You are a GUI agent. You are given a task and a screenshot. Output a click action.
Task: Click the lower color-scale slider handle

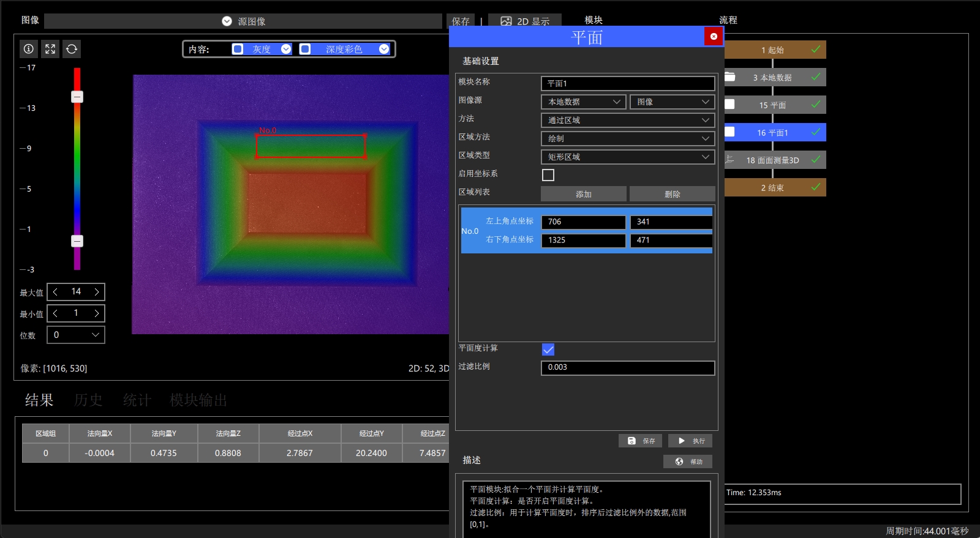coord(77,241)
